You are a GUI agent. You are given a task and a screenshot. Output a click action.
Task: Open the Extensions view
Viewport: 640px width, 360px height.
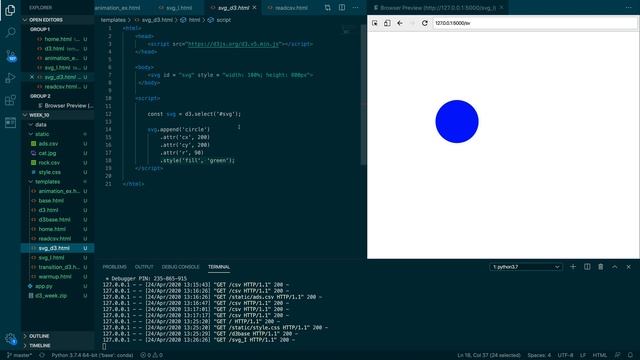10,100
